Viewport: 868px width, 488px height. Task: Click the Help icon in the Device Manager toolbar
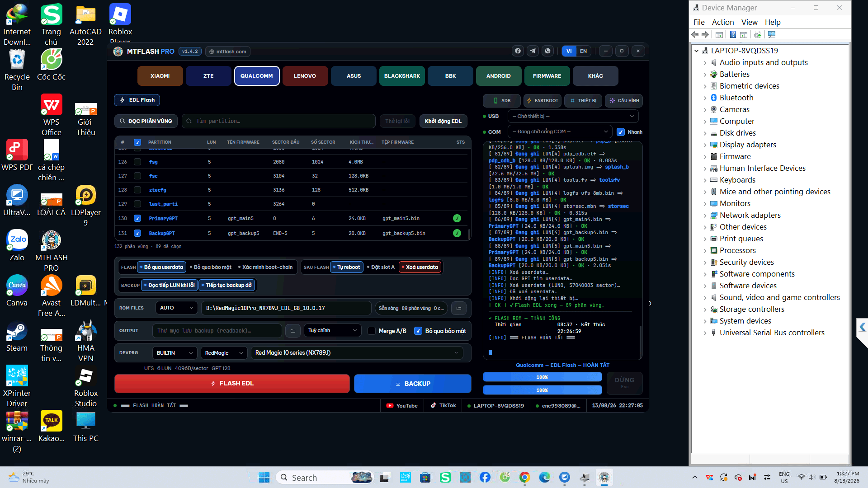[733, 35]
